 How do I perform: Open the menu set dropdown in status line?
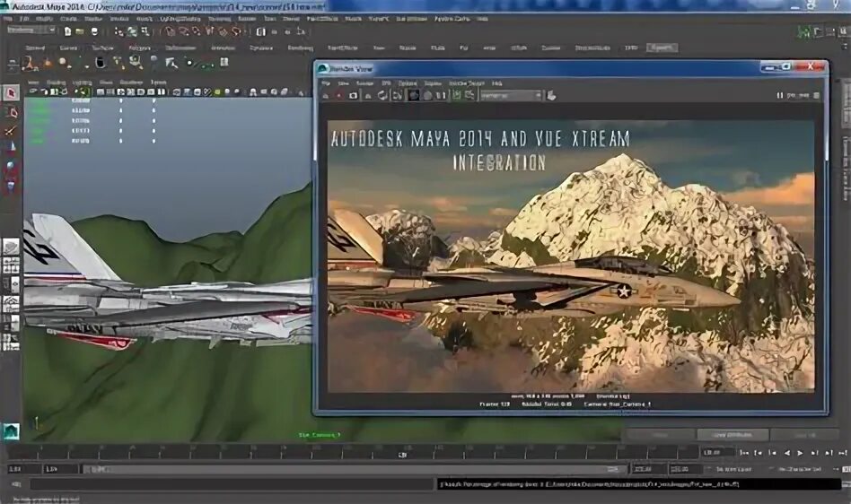(x=31, y=30)
